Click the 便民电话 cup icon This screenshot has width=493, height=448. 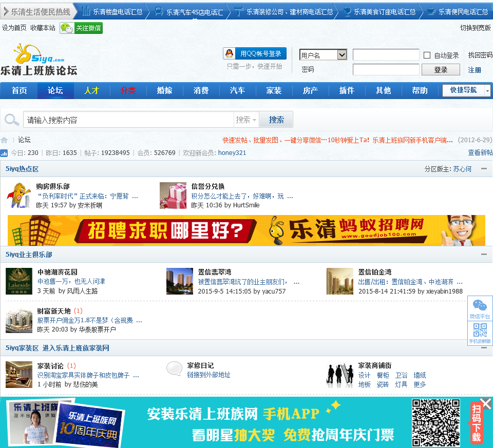coord(431,11)
